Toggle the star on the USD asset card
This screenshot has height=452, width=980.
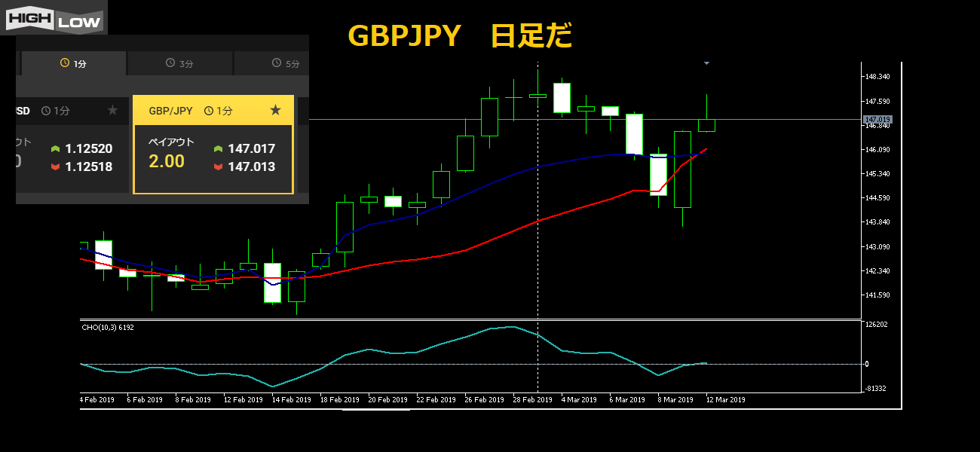coord(112,111)
